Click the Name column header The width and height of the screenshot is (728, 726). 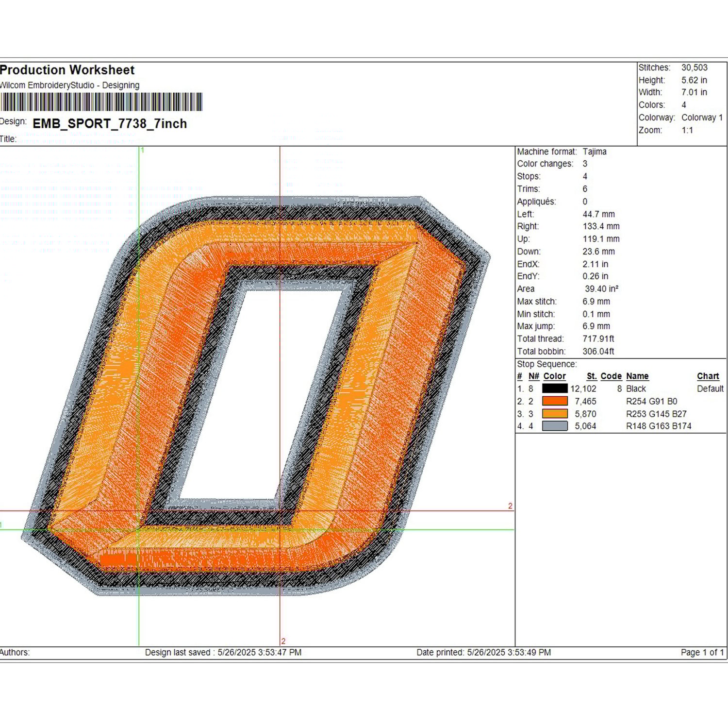[637, 376]
